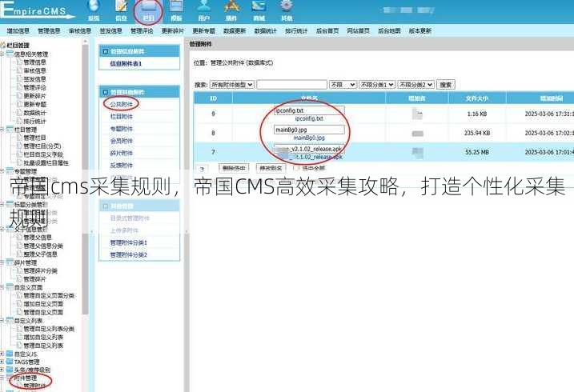Open the 用户 (User) top icon
Screen dimensions: 574x392
click(x=204, y=10)
